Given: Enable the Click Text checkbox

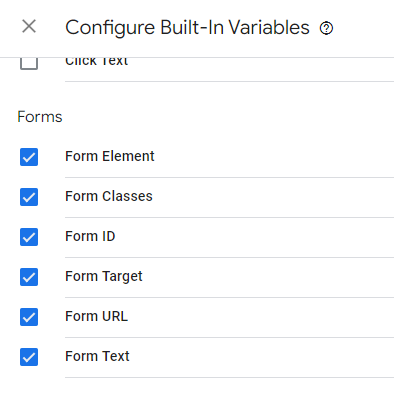Looking at the screenshot, I should (x=29, y=63).
